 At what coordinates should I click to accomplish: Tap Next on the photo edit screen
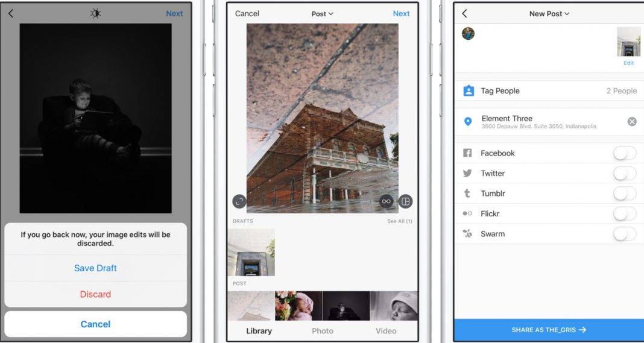tap(174, 13)
